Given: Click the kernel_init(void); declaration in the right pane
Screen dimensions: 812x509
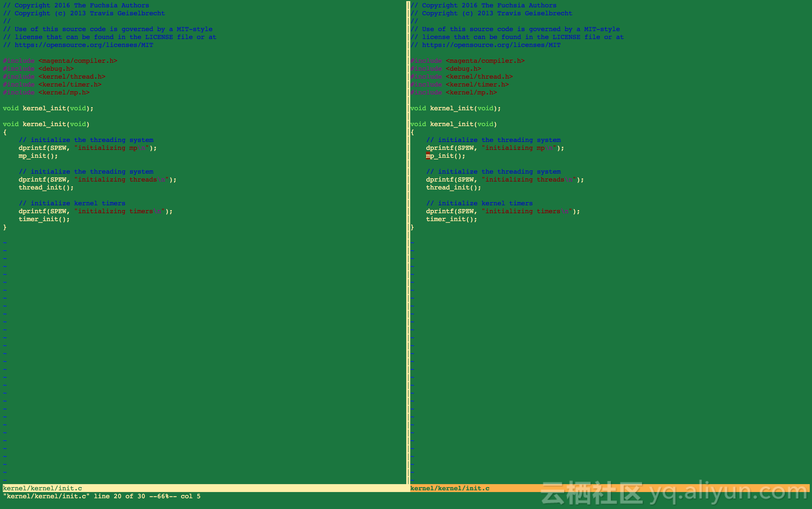Looking at the screenshot, I should click(455, 108).
